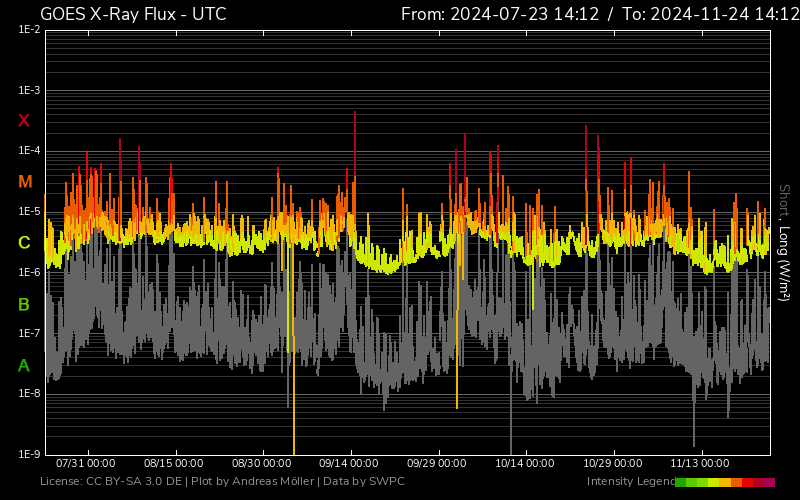Click the orange M flare class label
Image resolution: width=800 pixels, height=500 pixels.
pyautogui.click(x=25, y=182)
